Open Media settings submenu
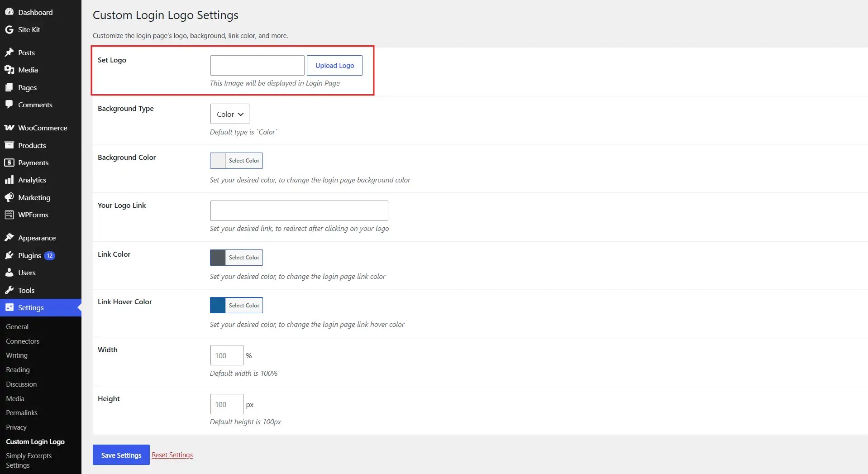Viewport: 868px width, 474px height. [15, 398]
